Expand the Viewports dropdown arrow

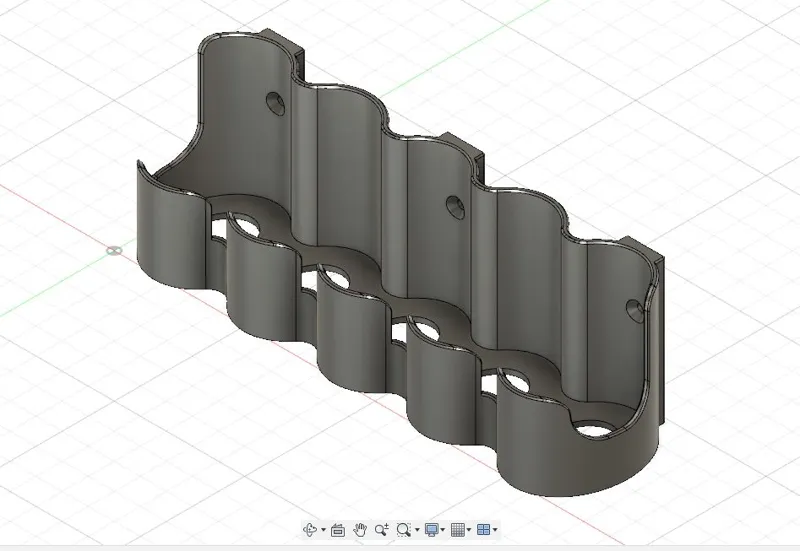pos(495,530)
